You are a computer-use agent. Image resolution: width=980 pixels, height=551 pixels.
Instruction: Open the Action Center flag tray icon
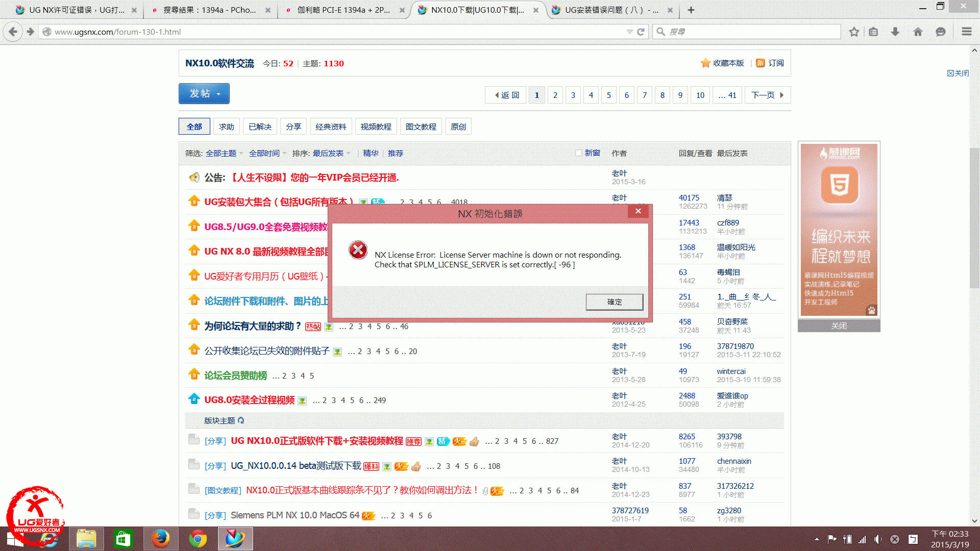coord(832,539)
